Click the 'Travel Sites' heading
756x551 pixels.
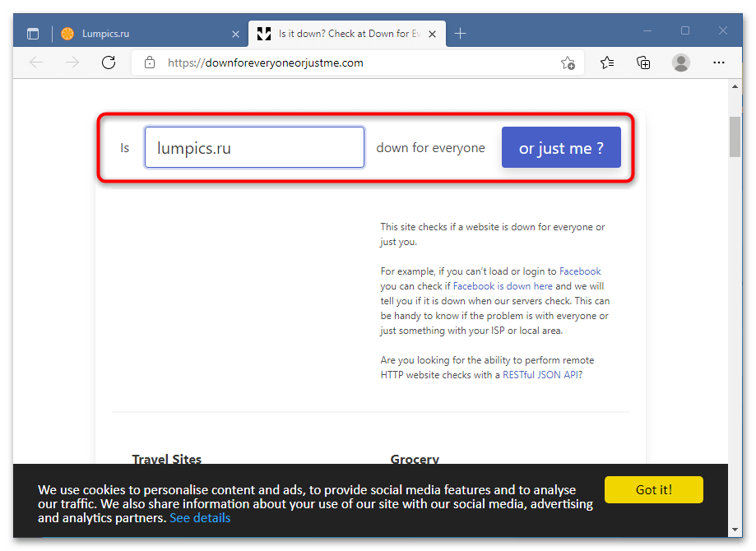(167, 459)
